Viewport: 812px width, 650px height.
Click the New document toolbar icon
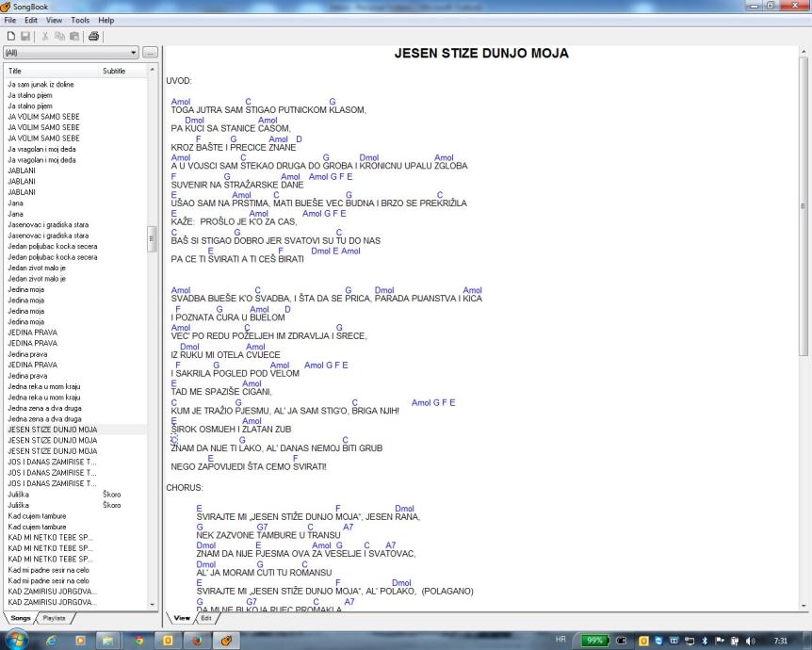point(10,36)
